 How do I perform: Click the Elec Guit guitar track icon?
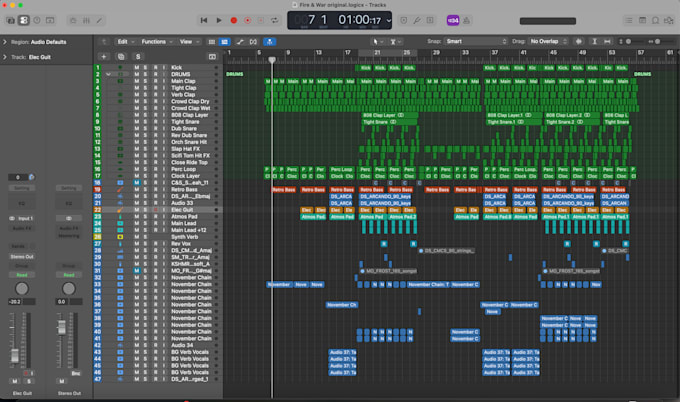pyautogui.click(x=120, y=210)
